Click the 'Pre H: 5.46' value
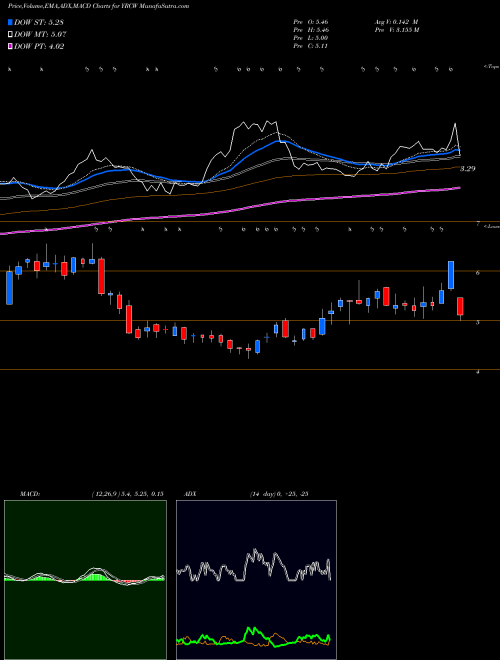The width and height of the screenshot is (500, 660). click(311, 30)
